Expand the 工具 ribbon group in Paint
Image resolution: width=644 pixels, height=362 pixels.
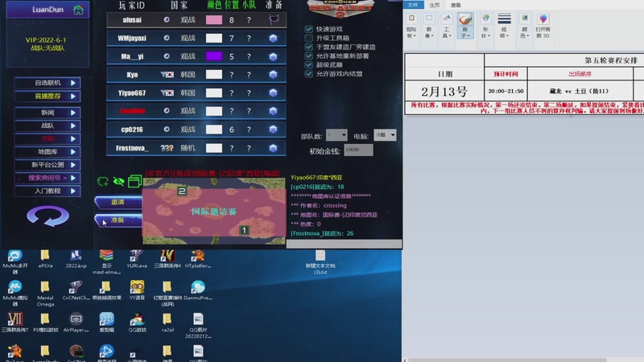point(447,26)
